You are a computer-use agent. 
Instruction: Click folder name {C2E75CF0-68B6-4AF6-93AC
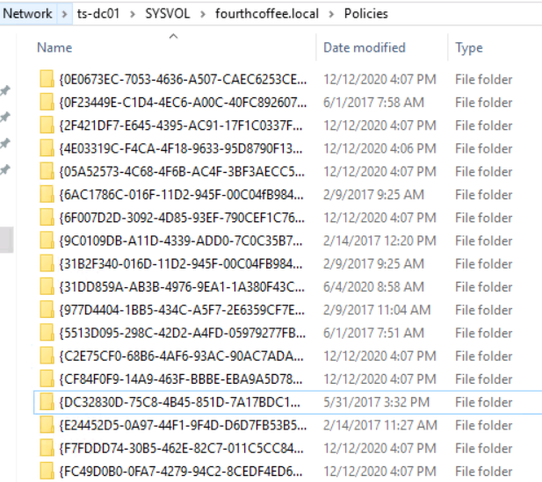(181, 356)
